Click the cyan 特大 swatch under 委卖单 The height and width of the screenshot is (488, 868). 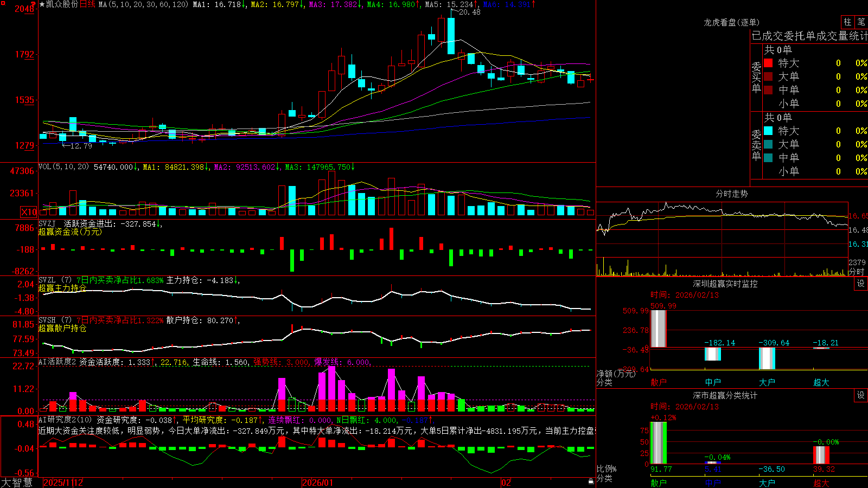click(768, 131)
